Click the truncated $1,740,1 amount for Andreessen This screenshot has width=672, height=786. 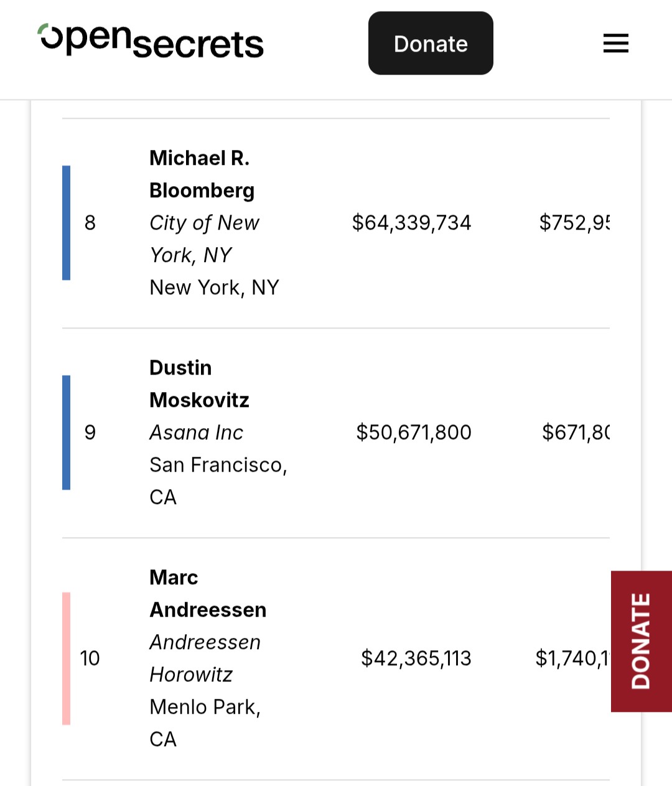[572, 658]
